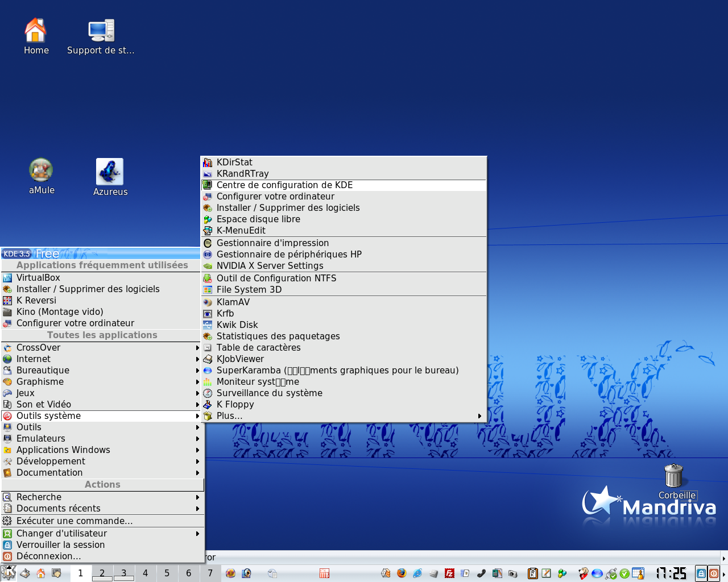Open the Home desktop icon
The height and width of the screenshot is (582, 728).
35,37
